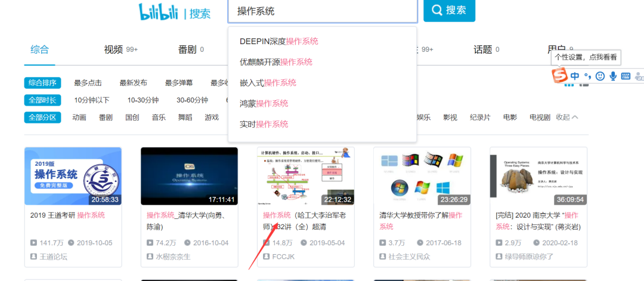
Task: Filter category to 影视
Action: 450,118
